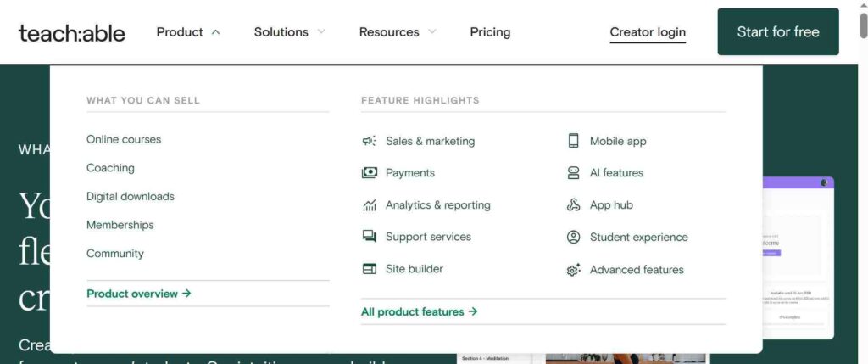This screenshot has width=868, height=364.
Task: Collapse the Product menu chevron
Action: coord(216,32)
